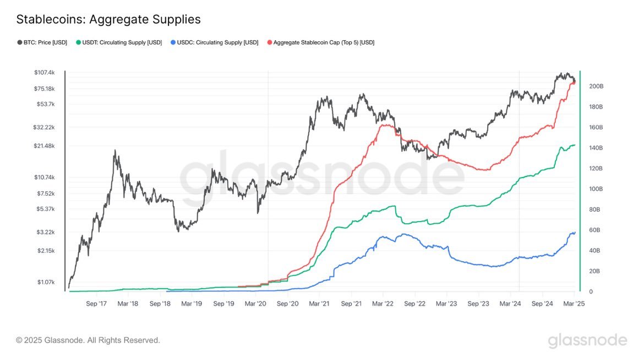Toggle the "USDT: Circulating Supply [USD]" legend label
Image resolution: width=644 pixels, height=359 pixels.
(x=122, y=42)
